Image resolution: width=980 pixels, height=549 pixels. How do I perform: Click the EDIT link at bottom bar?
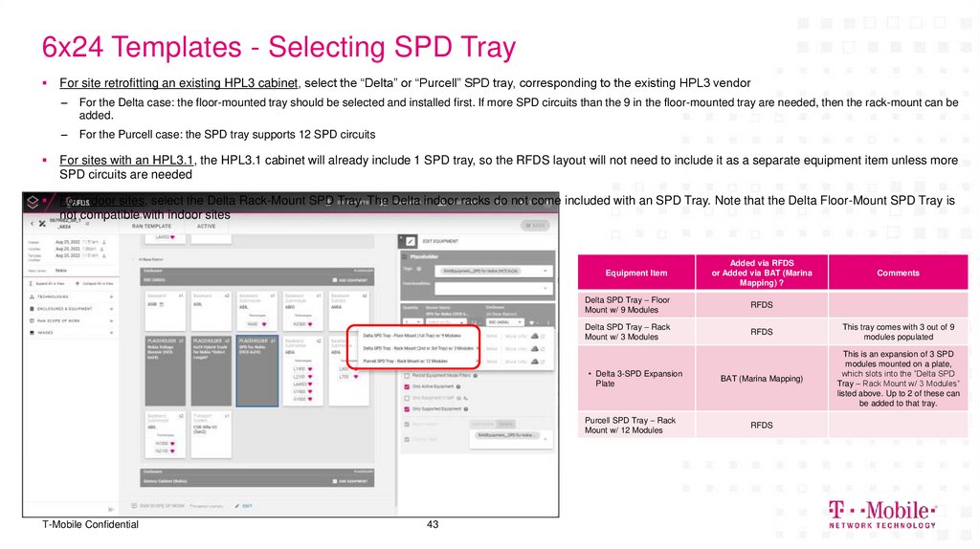click(x=244, y=506)
